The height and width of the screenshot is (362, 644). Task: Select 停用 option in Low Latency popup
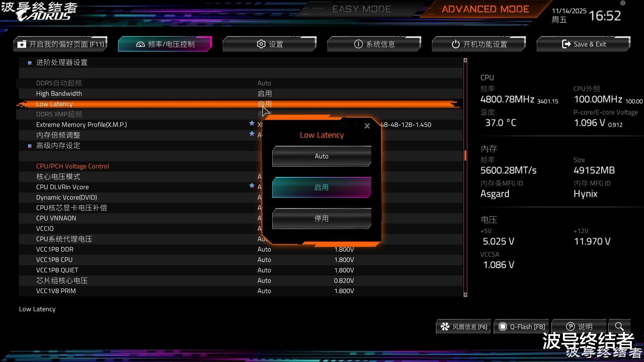click(322, 219)
